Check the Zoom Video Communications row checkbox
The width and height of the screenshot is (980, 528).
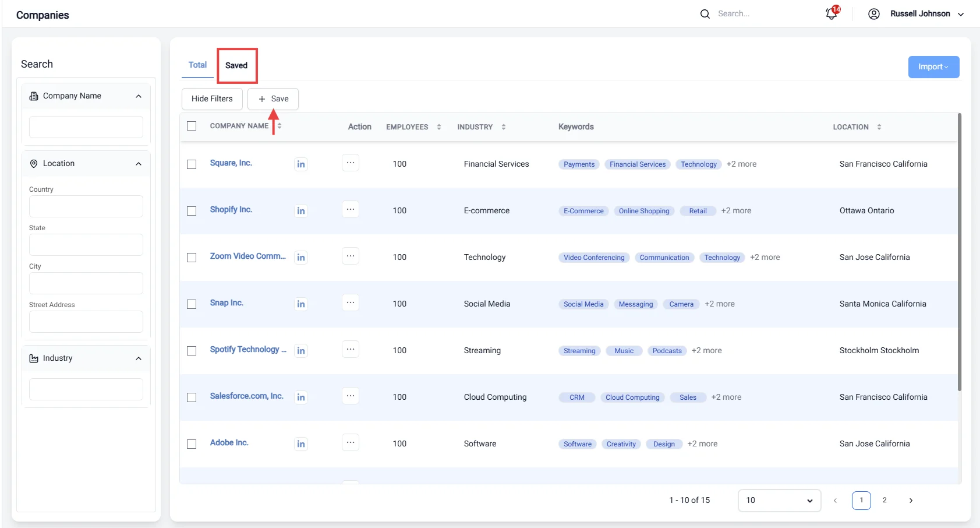(192, 258)
